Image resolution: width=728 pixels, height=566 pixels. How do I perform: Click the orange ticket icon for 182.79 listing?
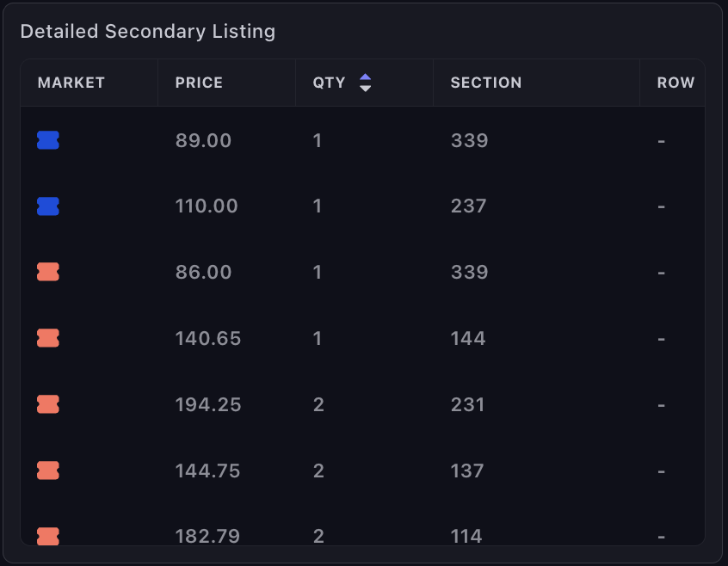pyautogui.click(x=48, y=537)
